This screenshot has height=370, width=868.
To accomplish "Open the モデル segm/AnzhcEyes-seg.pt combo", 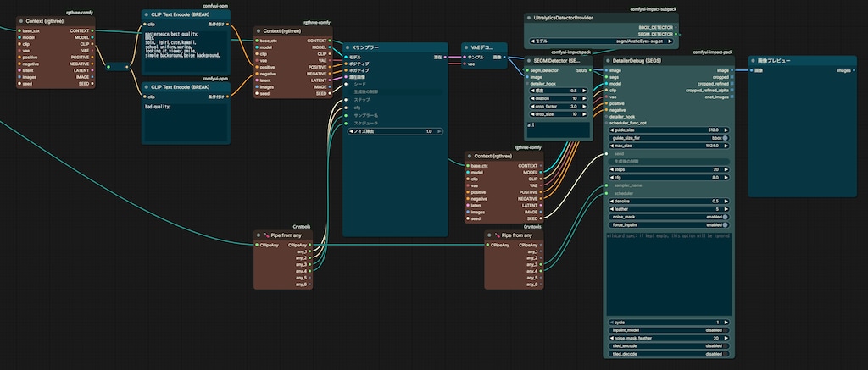I will (601, 41).
